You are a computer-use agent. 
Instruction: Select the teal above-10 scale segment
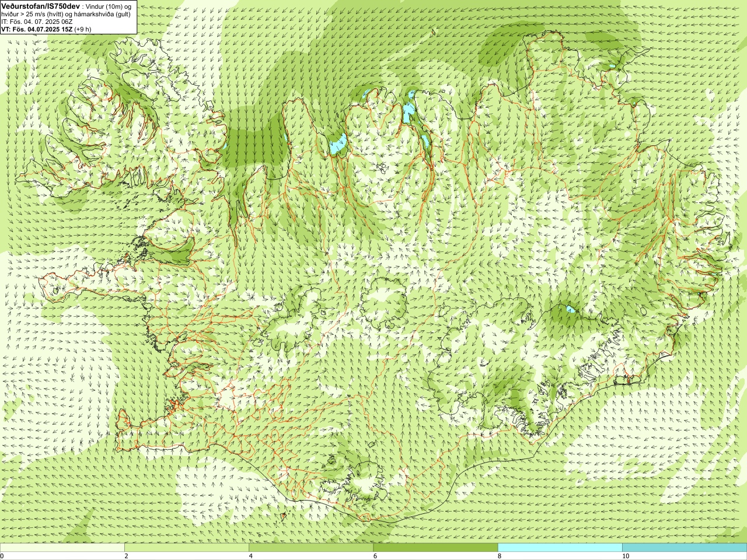point(685,548)
